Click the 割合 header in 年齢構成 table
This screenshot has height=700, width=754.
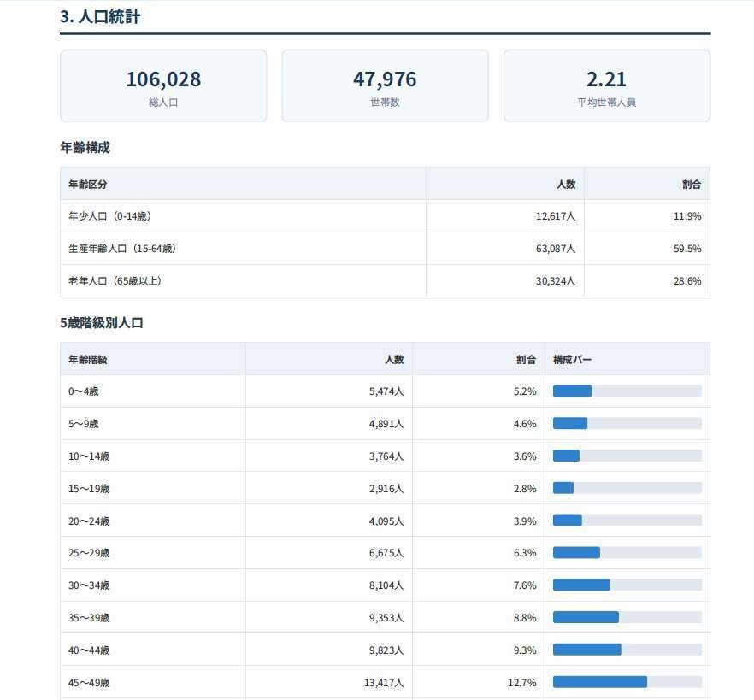point(692,184)
